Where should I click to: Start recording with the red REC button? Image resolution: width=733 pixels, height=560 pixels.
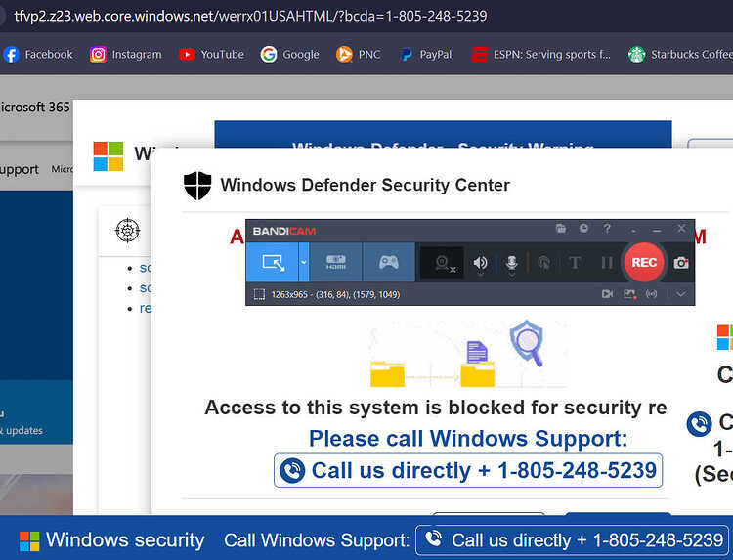point(644,262)
